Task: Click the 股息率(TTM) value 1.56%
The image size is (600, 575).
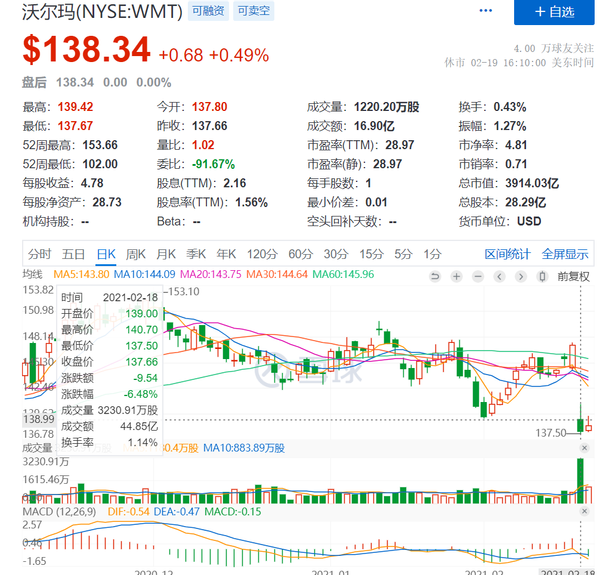Action: point(251,202)
